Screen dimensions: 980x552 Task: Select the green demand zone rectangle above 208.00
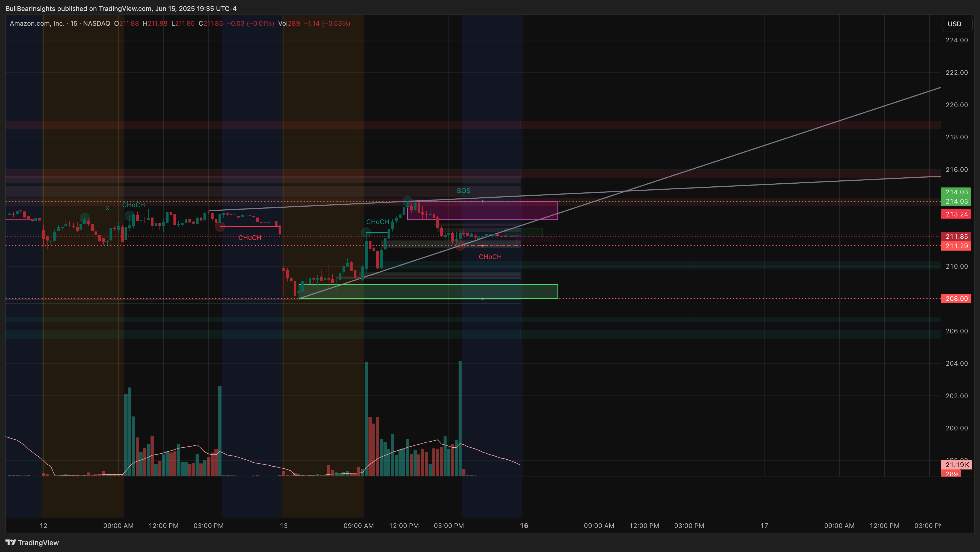click(428, 291)
